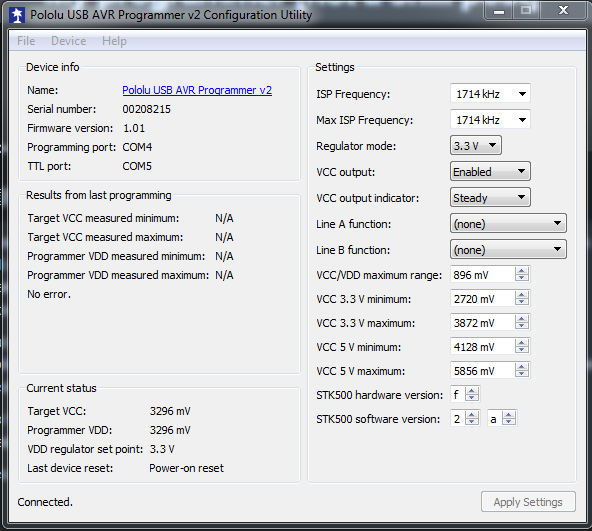The width and height of the screenshot is (592, 531).
Task: Open the Help menu
Action: pos(114,41)
